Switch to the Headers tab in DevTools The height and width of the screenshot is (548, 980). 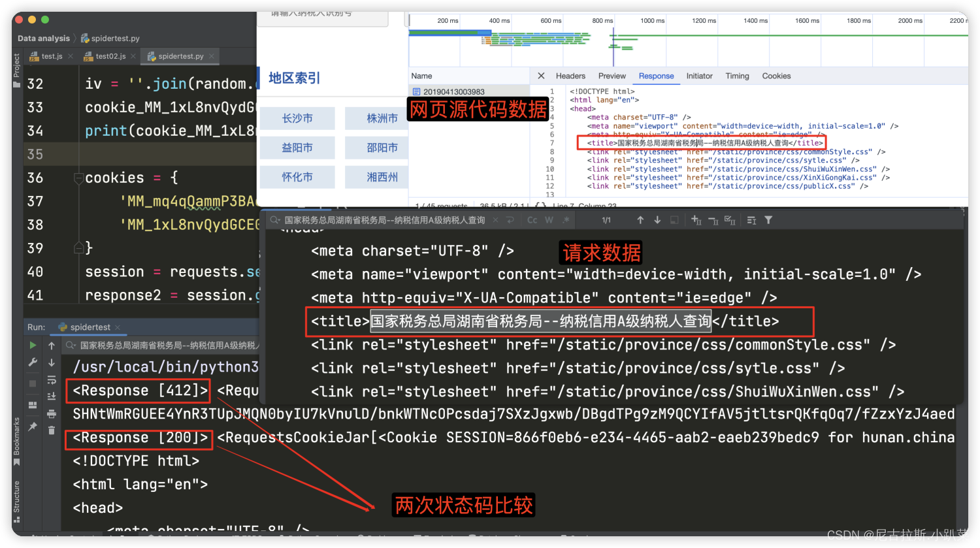click(x=570, y=76)
